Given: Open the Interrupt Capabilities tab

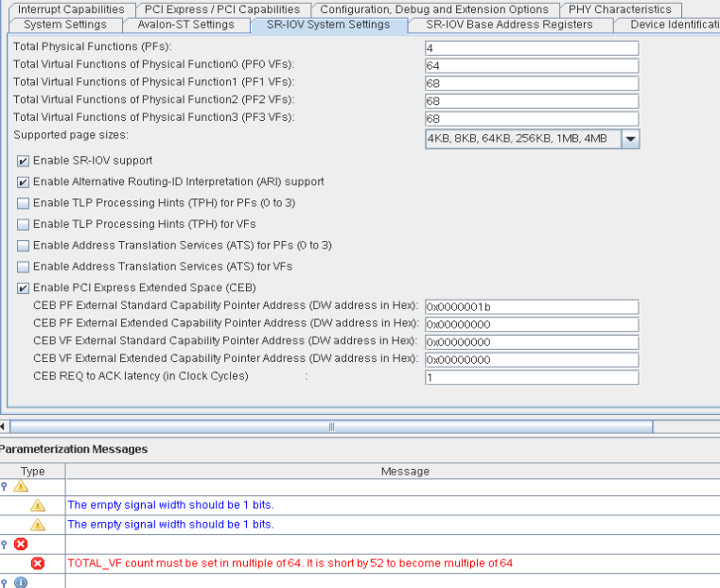Looking at the screenshot, I should [x=71, y=9].
